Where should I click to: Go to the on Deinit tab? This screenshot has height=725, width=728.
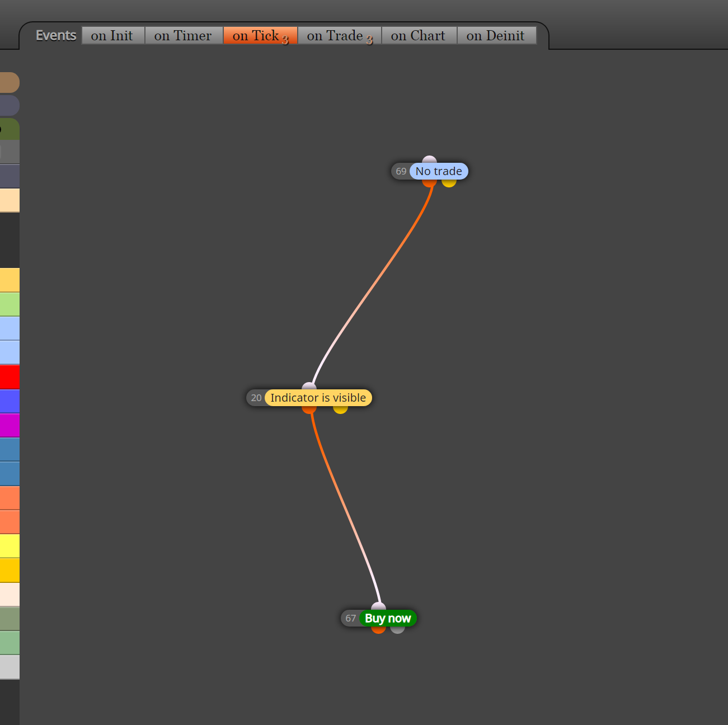(x=496, y=35)
